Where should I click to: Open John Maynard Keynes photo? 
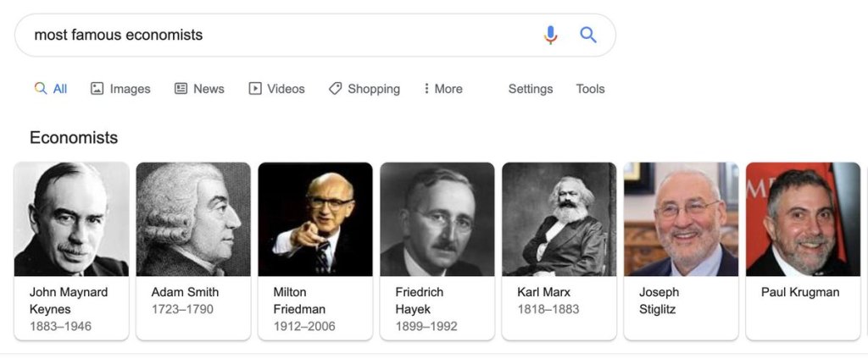(71, 219)
